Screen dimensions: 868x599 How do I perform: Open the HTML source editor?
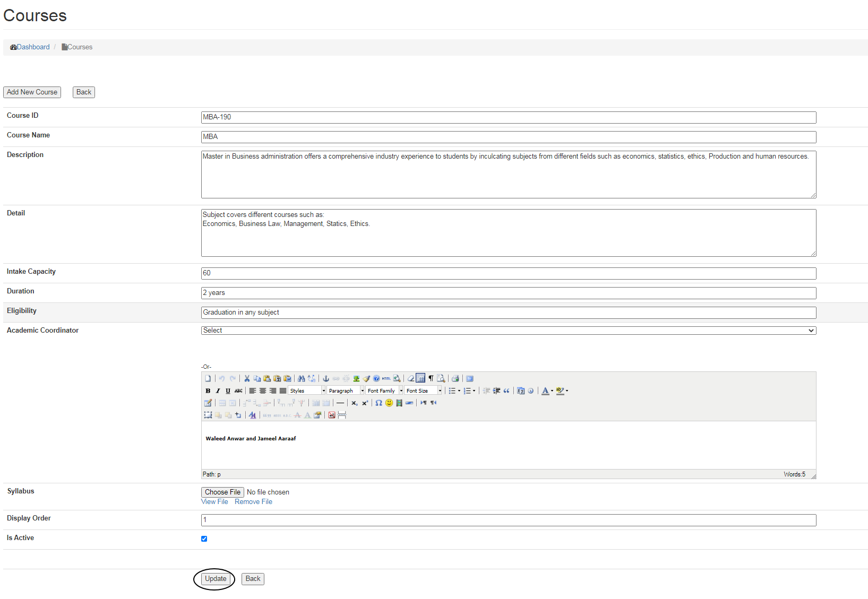tap(386, 379)
